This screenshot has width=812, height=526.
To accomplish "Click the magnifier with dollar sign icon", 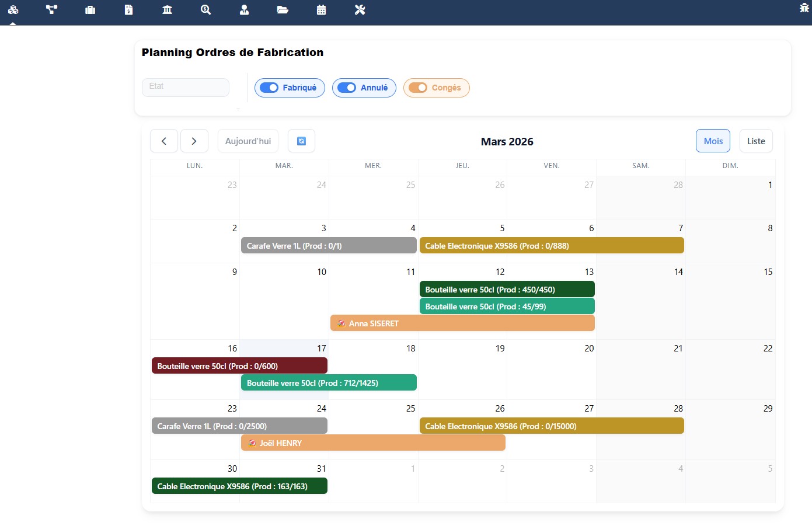I will (205, 10).
